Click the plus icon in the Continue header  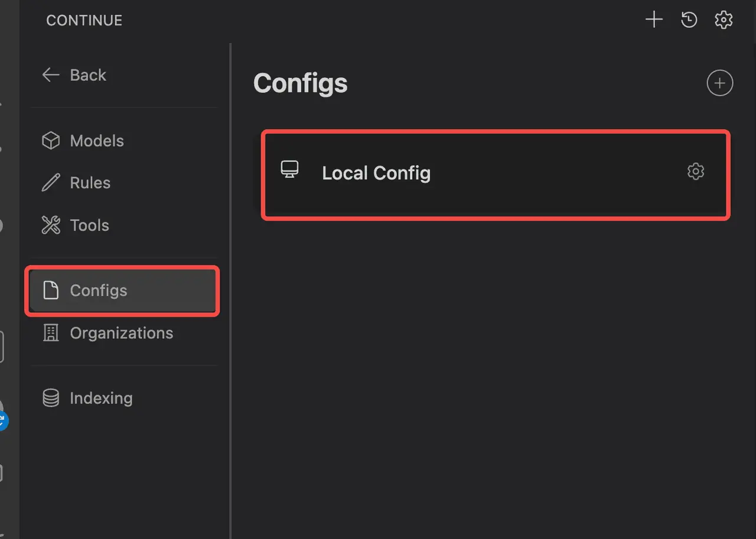pyautogui.click(x=654, y=20)
